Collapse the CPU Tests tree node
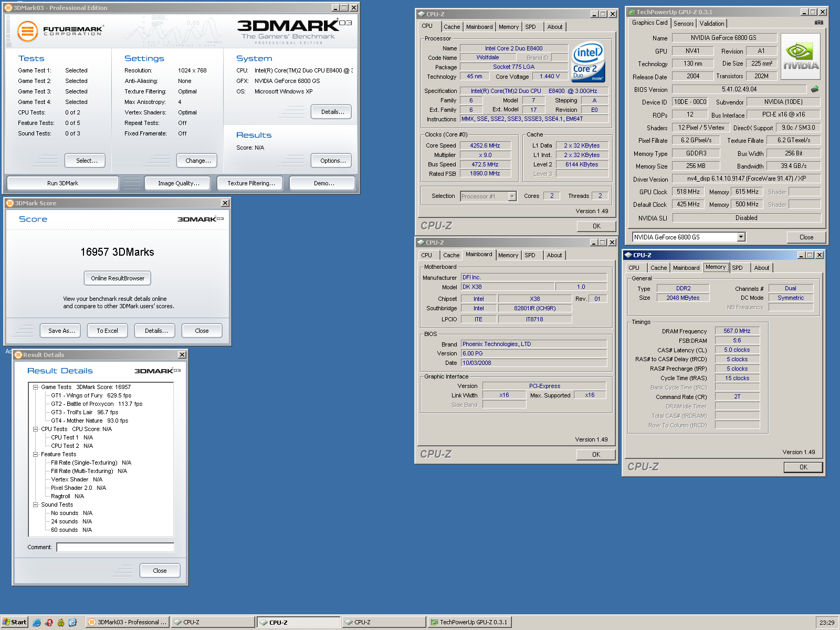This screenshot has height=630, width=840. click(x=36, y=429)
